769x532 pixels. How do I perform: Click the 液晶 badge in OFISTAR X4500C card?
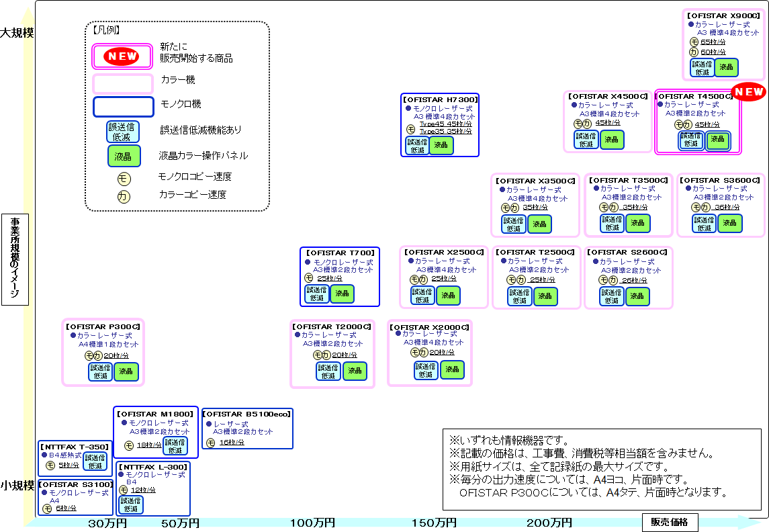click(611, 139)
